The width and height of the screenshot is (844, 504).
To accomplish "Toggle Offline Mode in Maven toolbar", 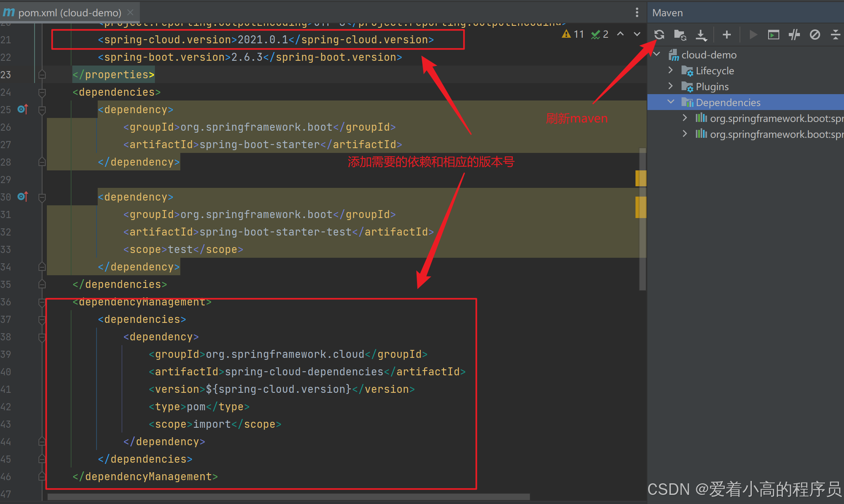I will click(x=794, y=35).
